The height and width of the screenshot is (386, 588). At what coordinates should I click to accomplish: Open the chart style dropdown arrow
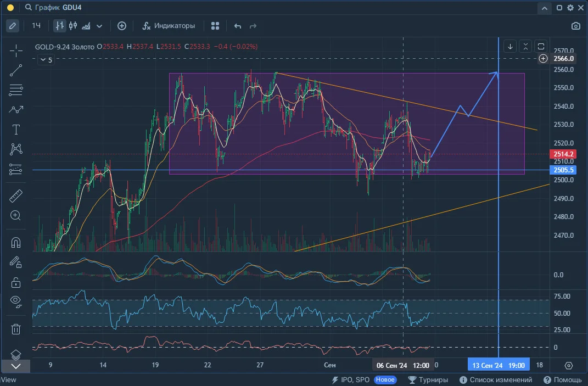[x=99, y=26]
